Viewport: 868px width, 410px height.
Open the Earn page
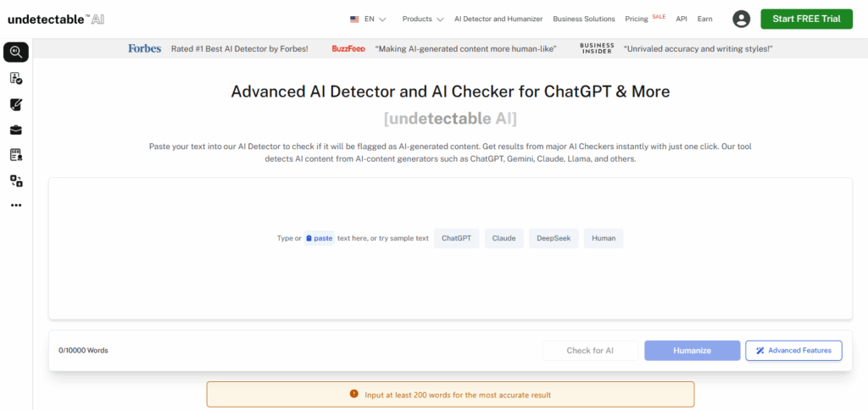coord(704,19)
